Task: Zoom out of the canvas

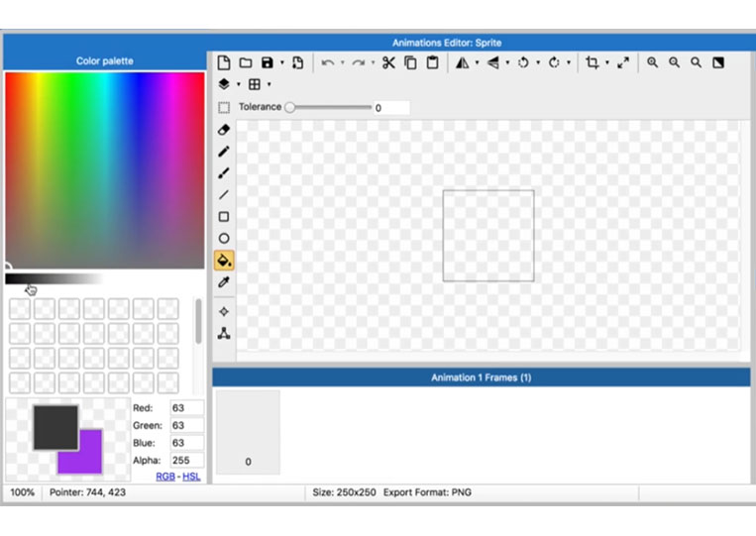Action: coord(674,62)
